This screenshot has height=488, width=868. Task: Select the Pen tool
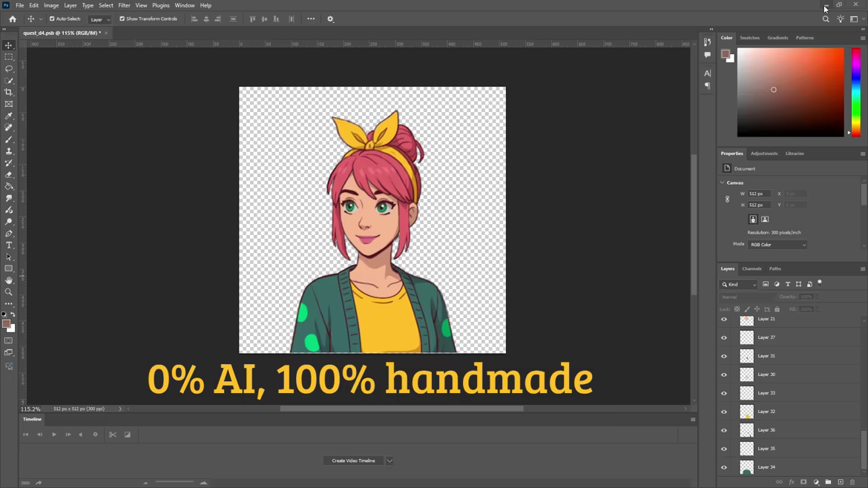[9, 234]
